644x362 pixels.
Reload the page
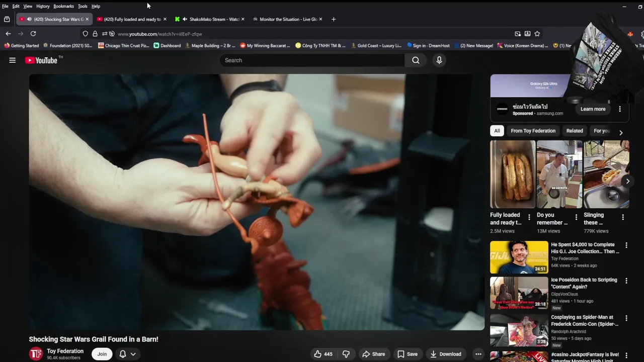(33, 34)
